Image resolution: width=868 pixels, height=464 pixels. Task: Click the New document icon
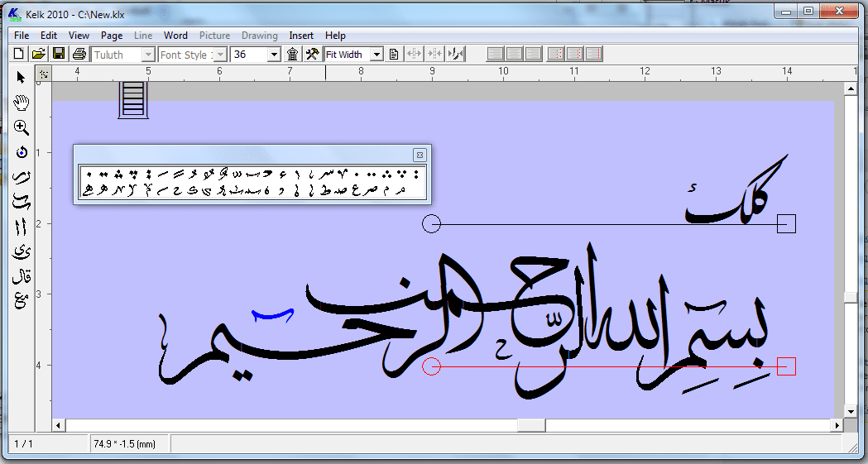pos(19,55)
